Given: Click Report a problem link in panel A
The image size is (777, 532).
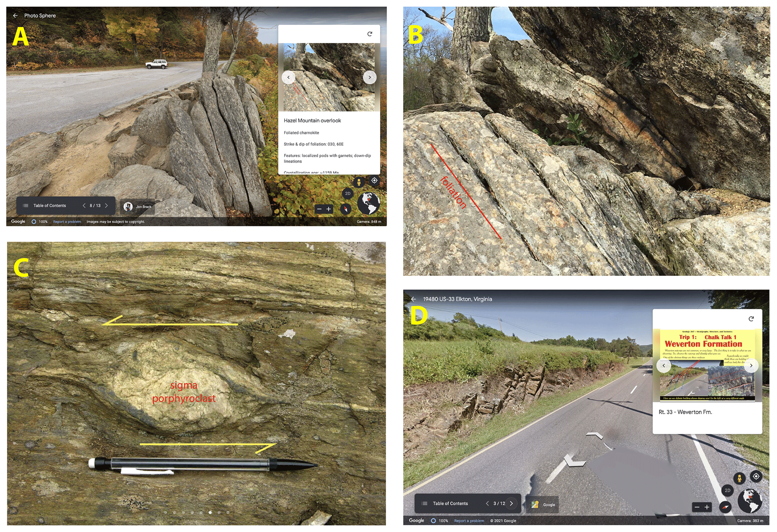Looking at the screenshot, I should pyautogui.click(x=67, y=222).
